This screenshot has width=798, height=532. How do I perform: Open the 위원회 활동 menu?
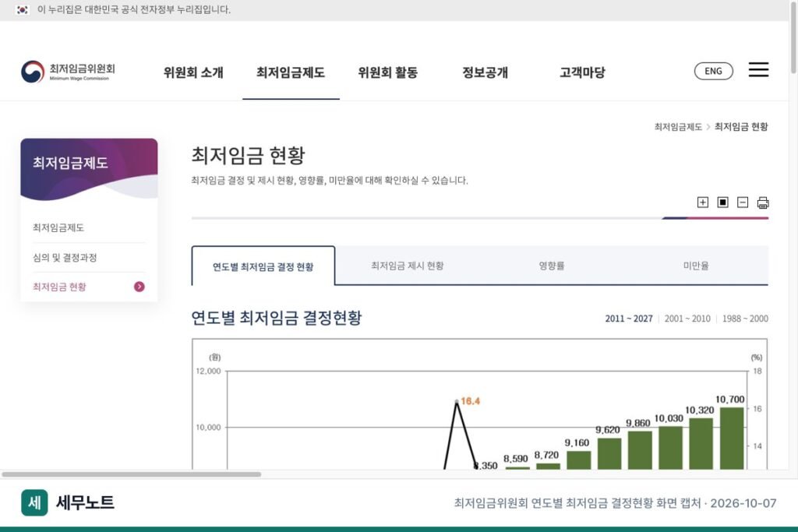(x=388, y=72)
